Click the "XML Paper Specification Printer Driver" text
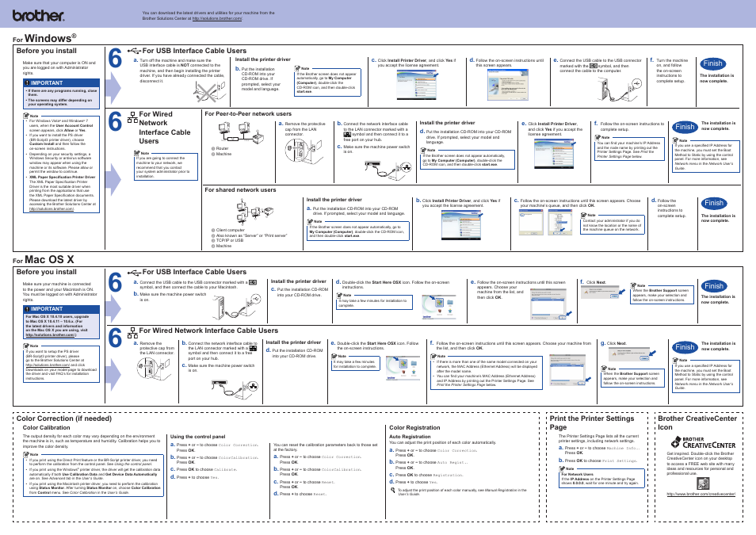Viewport: 756px width, 535px height. 62,177
